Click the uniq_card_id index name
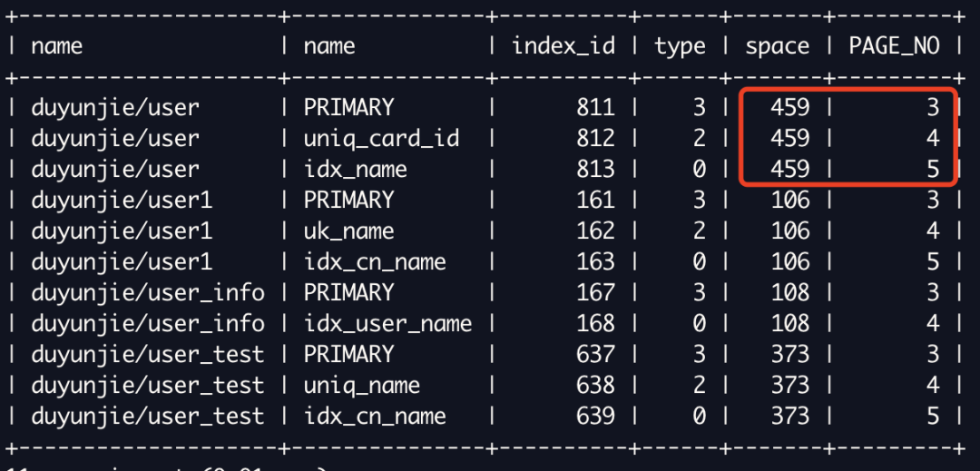The image size is (980, 471). click(x=381, y=139)
